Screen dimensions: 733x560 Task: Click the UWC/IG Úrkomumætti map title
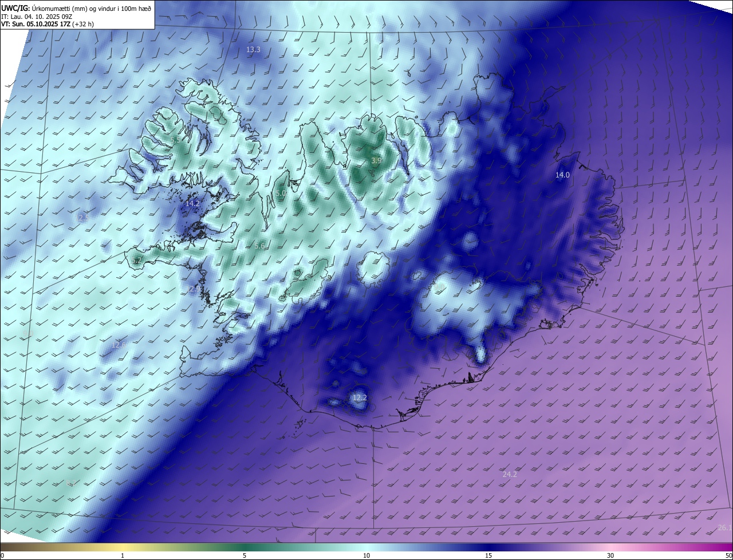click(76, 8)
